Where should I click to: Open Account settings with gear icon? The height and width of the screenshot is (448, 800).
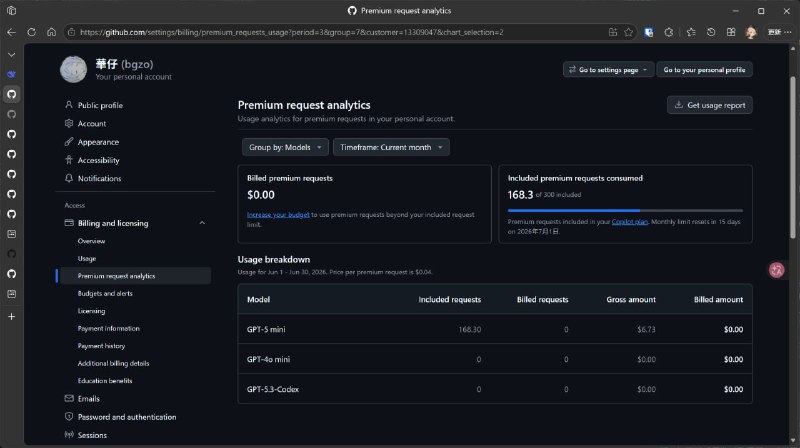(x=92, y=123)
